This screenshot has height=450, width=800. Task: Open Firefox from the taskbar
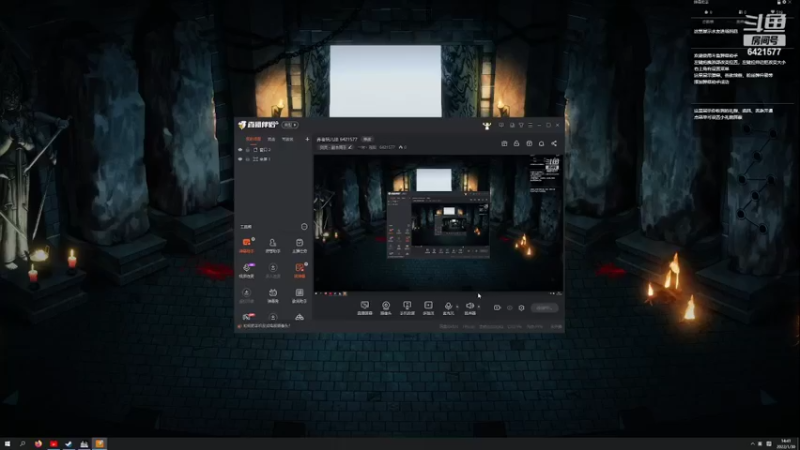click(38, 444)
